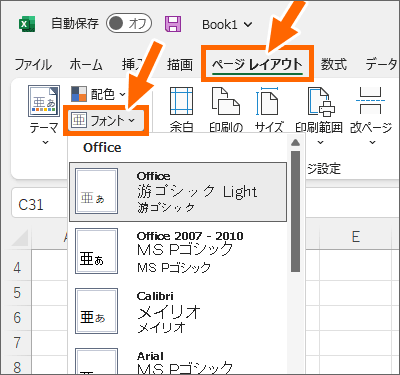Click the purple save disk icon

(x=173, y=24)
